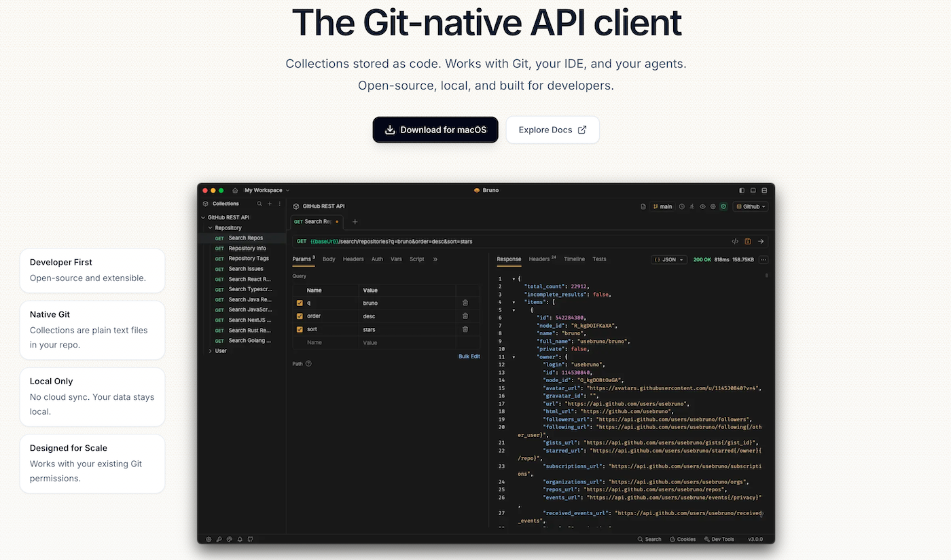The height and width of the screenshot is (560, 951).
Task: Click the notifications bell in the bottom bar
Action: pos(240,539)
